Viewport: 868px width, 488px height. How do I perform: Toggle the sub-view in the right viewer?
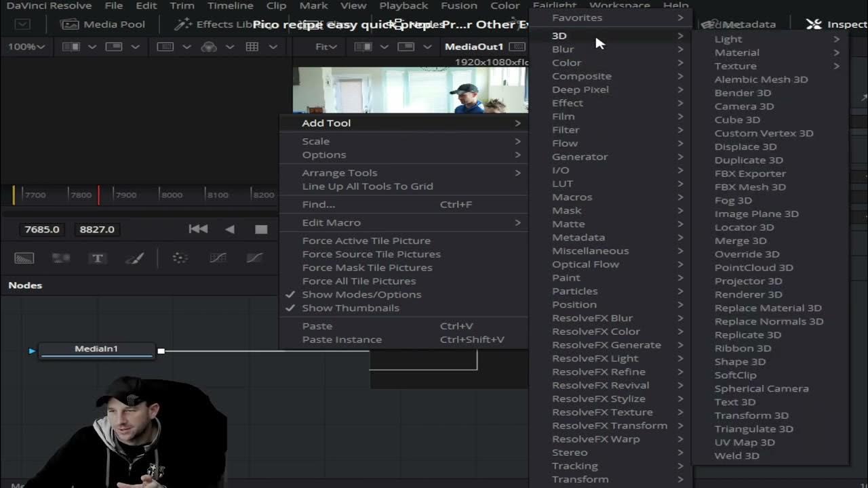[406, 47]
